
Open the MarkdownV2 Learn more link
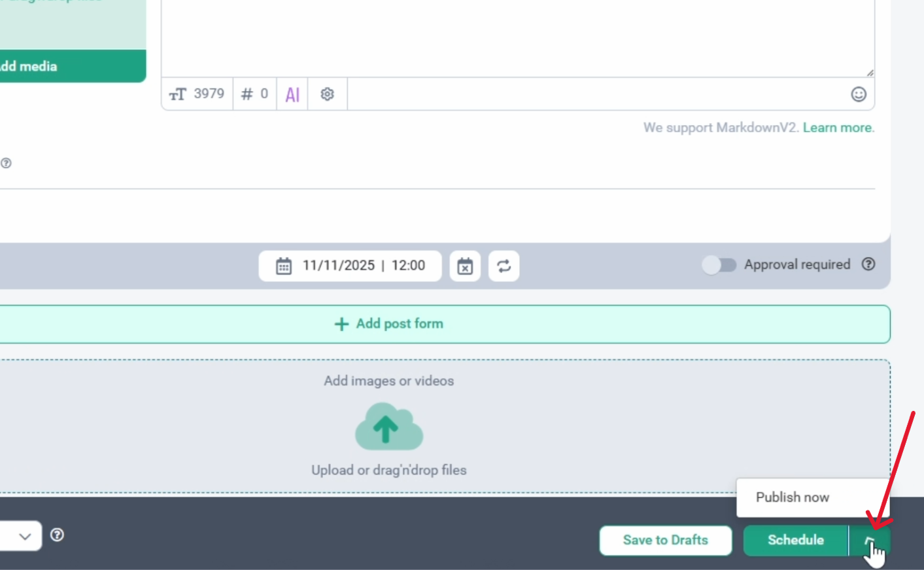[x=838, y=128]
